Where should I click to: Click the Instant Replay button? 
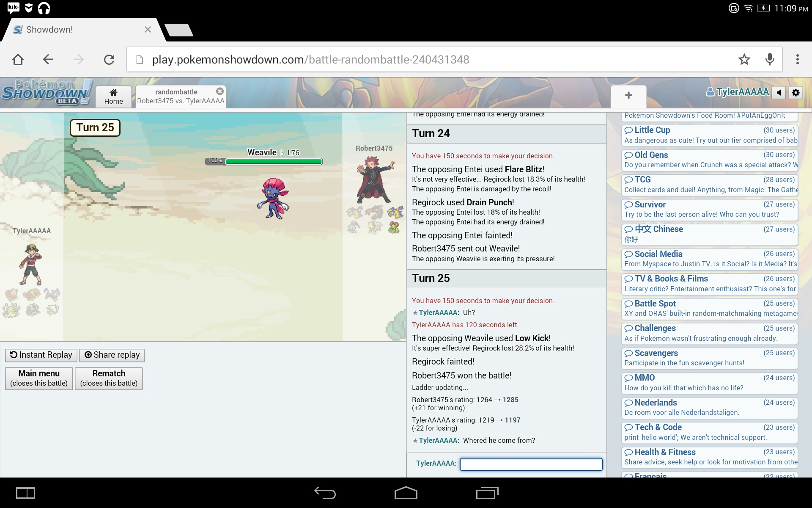tap(41, 355)
